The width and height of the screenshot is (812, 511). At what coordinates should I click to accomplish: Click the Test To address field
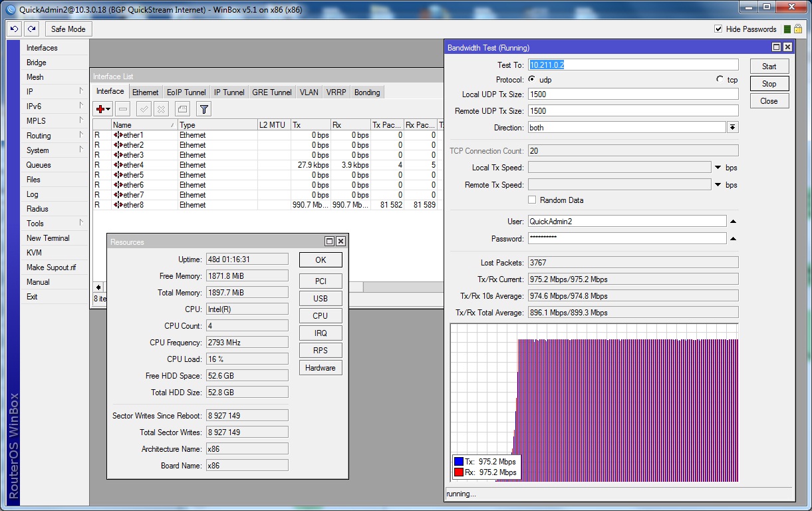tap(633, 65)
